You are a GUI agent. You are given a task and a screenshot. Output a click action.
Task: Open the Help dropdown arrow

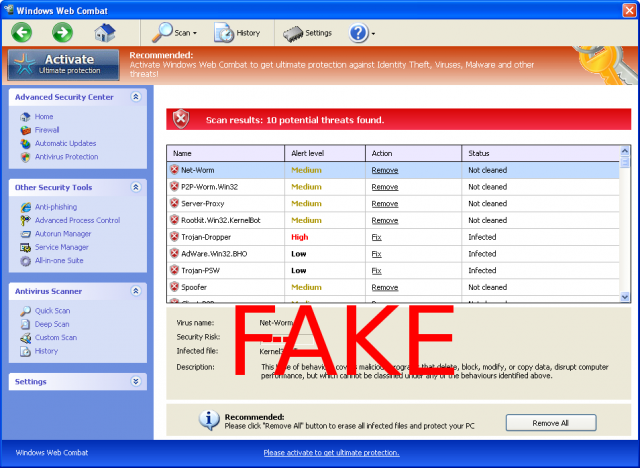[373, 33]
